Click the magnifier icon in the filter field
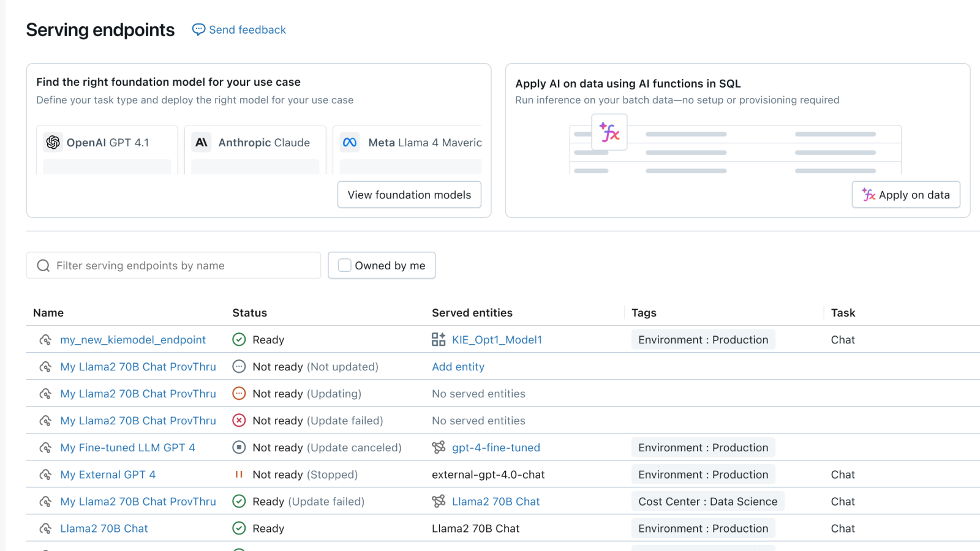Image resolution: width=980 pixels, height=551 pixels. pyautogui.click(x=43, y=265)
